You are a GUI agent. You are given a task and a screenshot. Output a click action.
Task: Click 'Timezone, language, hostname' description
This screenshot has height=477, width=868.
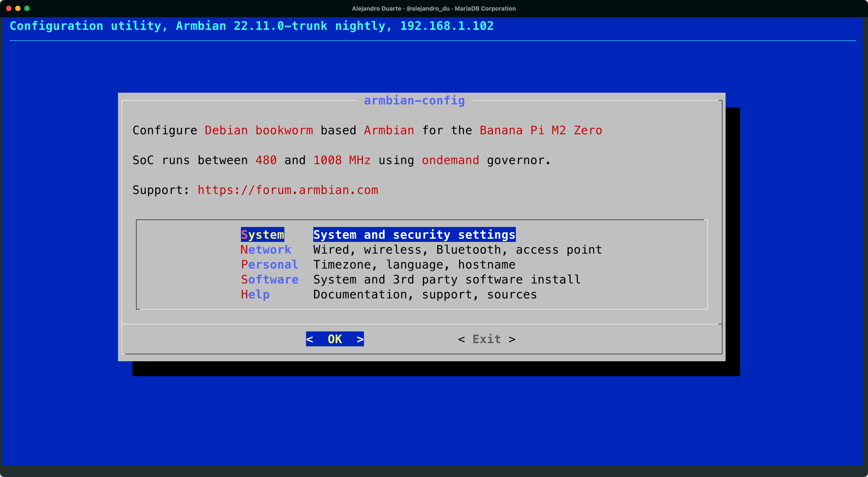click(x=414, y=265)
